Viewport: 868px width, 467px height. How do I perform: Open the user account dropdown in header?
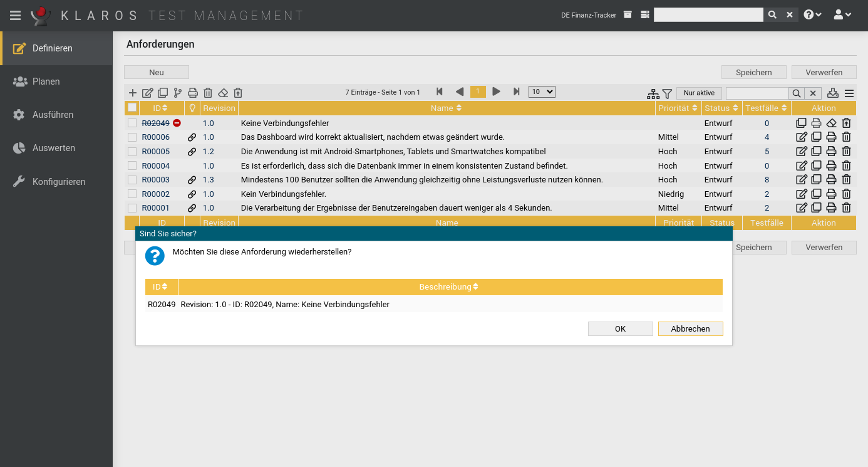842,14
